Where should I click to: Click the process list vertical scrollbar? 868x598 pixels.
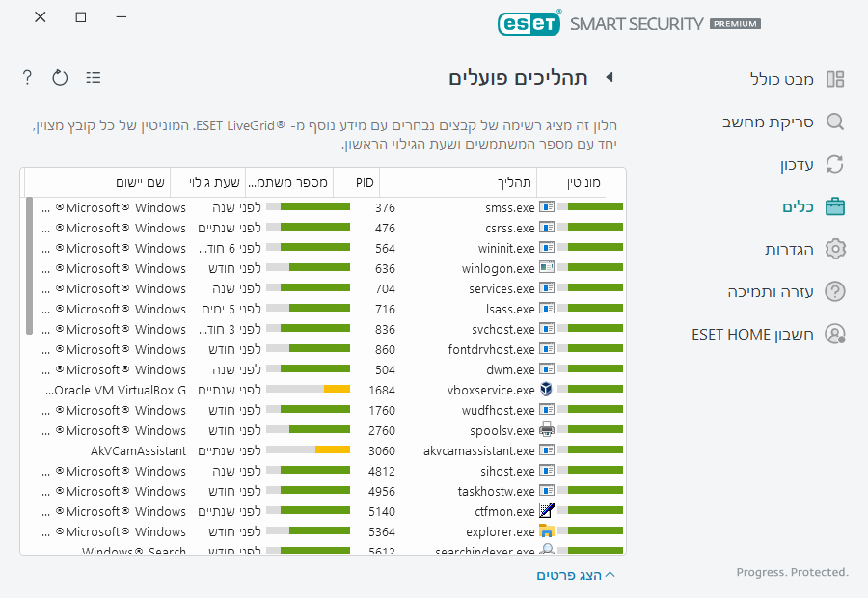30,265
